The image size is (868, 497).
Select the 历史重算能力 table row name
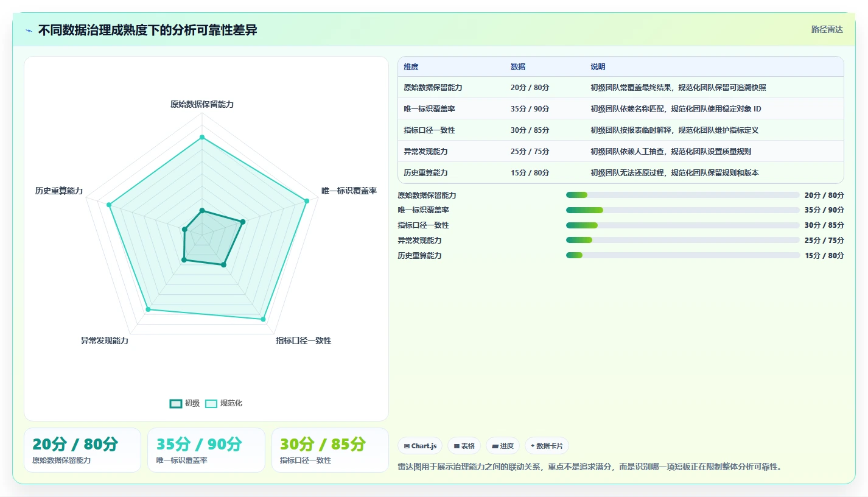coord(425,173)
